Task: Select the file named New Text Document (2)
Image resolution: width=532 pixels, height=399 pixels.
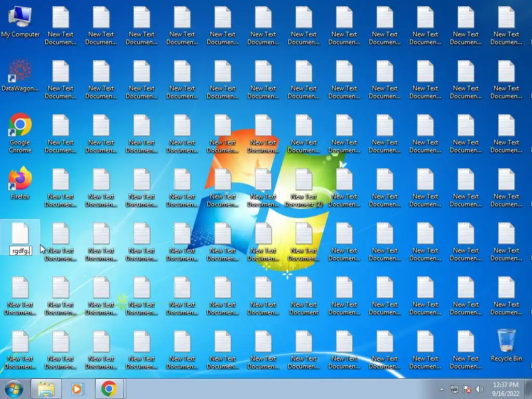Action: [x=303, y=188]
